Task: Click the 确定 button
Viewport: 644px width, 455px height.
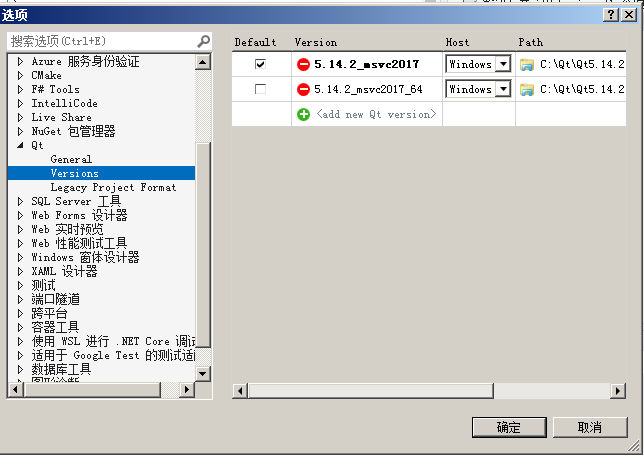Action: (x=508, y=427)
